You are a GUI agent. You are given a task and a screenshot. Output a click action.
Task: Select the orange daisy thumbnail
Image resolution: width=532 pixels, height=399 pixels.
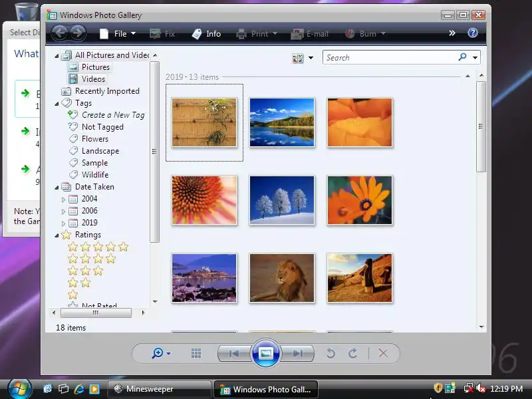[x=360, y=200]
